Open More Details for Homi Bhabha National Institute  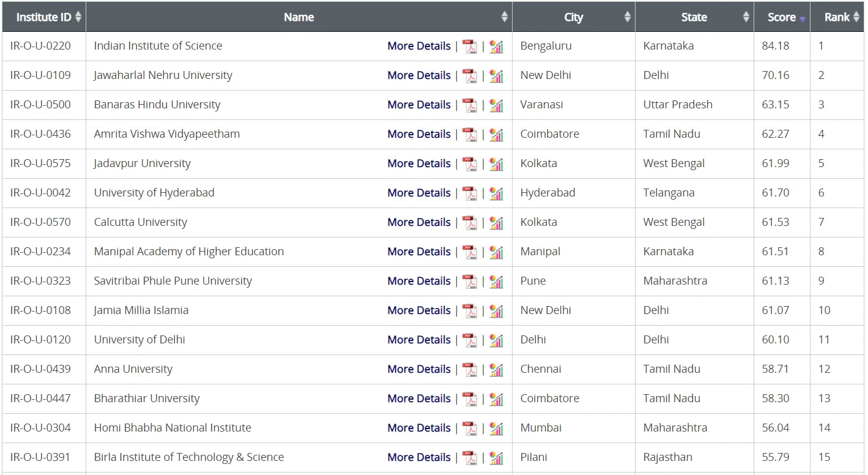[419, 428]
